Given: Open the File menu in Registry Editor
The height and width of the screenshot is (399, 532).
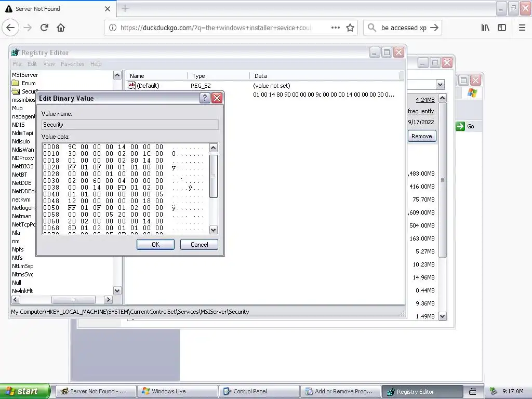Looking at the screenshot, I should (17, 64).
